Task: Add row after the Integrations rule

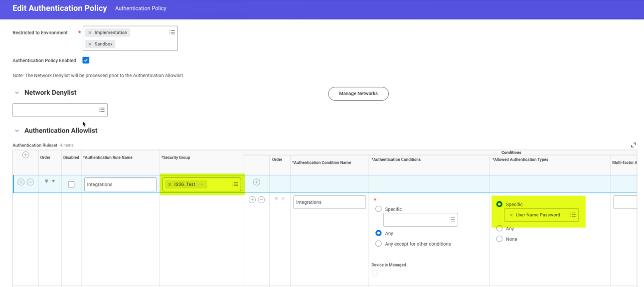Action: (21, 182)
